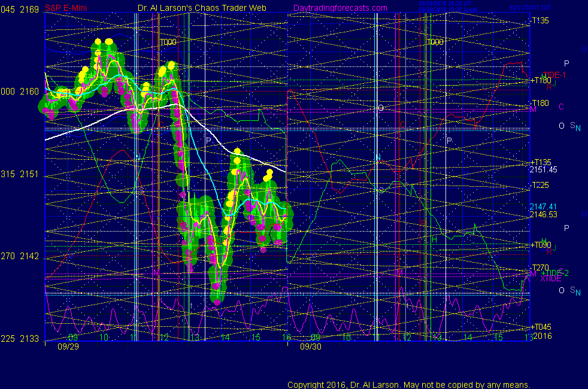
Task: Click the "T000" label on 09/30
Action: point(435,42)
